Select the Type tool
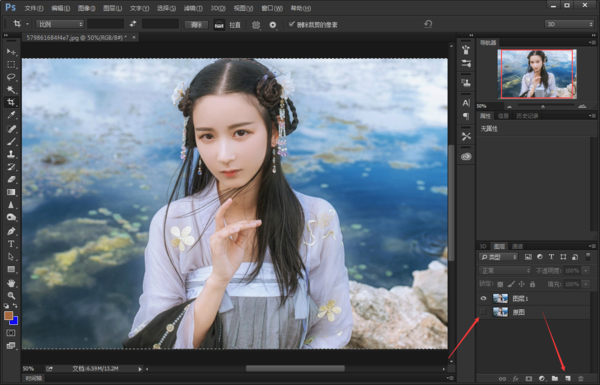Image resolution: width=600 pixels, height=385 pixels. tap(11, 244)
